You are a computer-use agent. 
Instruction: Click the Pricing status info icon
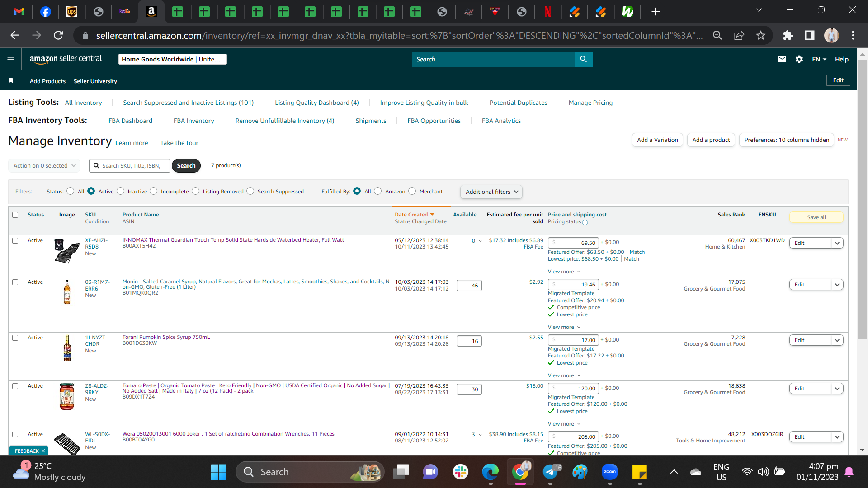[585, 222]
